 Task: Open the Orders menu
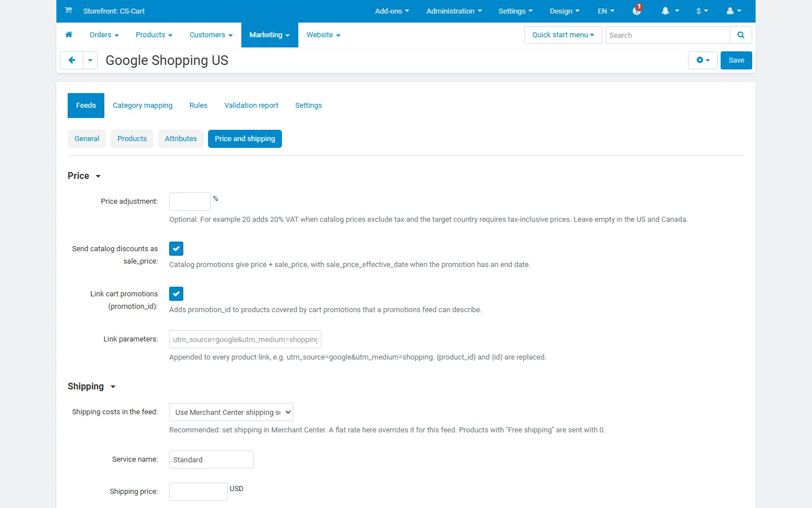pos(104,35)
